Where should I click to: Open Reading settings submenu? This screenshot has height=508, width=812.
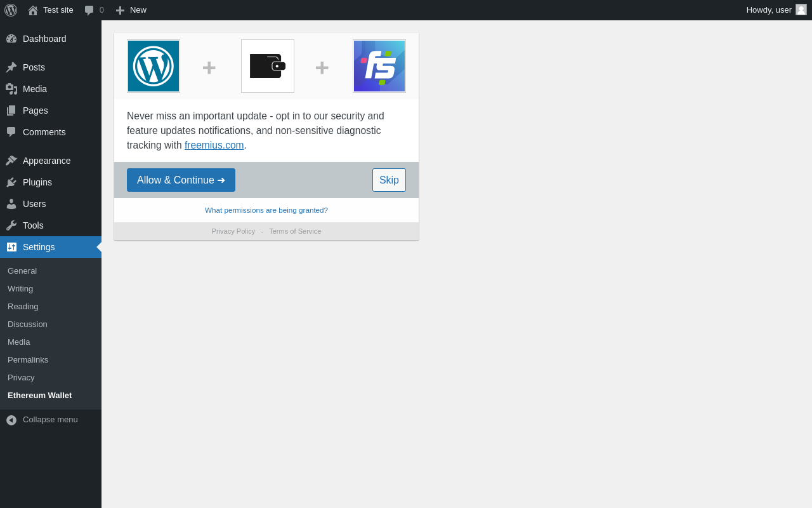[23, 307]
